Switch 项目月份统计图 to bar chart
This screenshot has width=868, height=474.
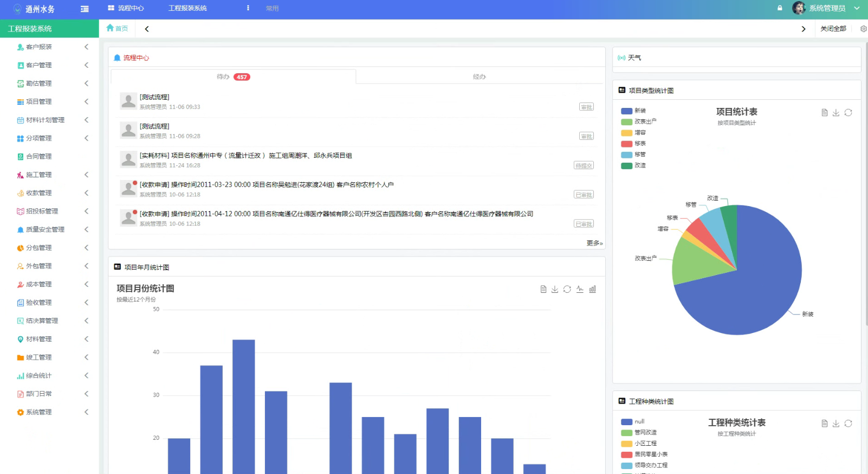tap(593, 289)
